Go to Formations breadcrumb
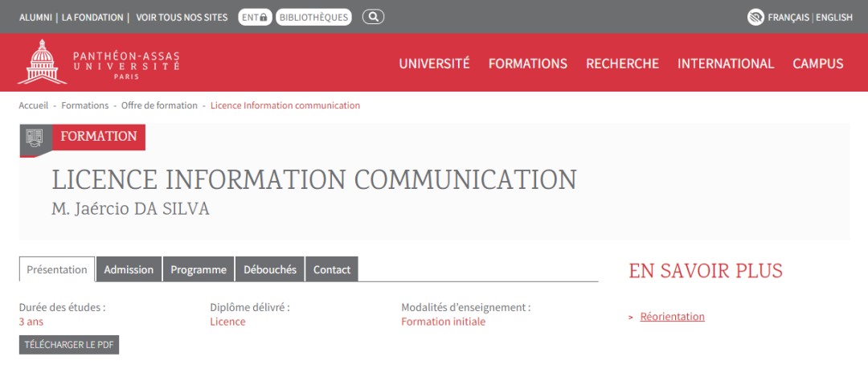 coord(84,105)
